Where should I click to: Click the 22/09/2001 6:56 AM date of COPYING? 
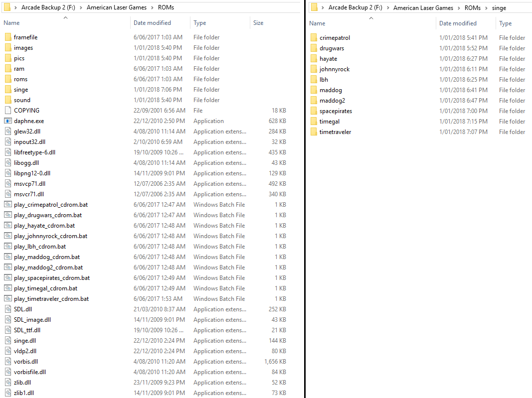click(x=160, y=110)
